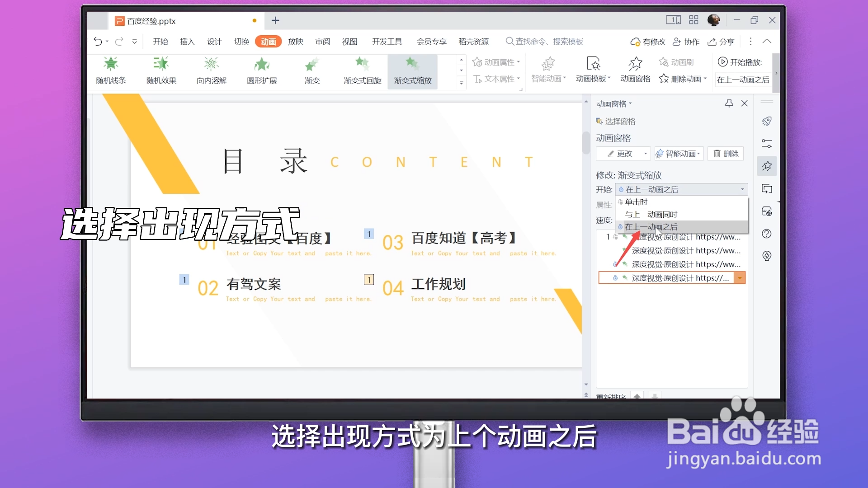Click the search commands input field
The height and width of the screenshot is (488, 868).
(x=544, y=42)
